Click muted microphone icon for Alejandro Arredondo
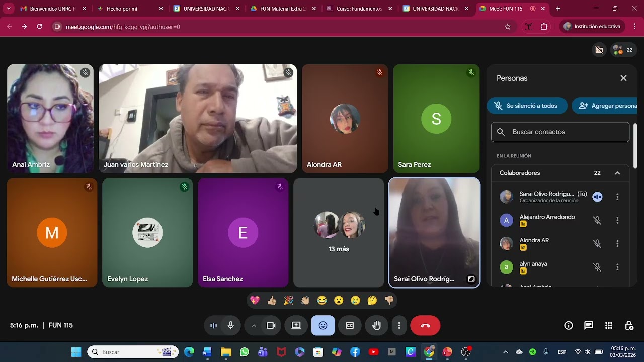The image size is (644, 362). click(597, 220)
